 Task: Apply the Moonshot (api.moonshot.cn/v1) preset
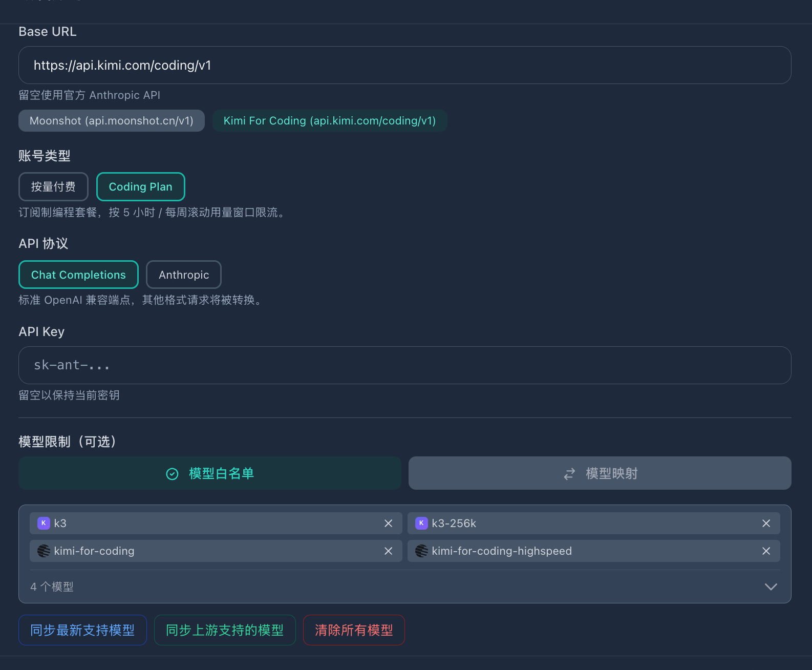pyautogui.click(x=112, y=121)
